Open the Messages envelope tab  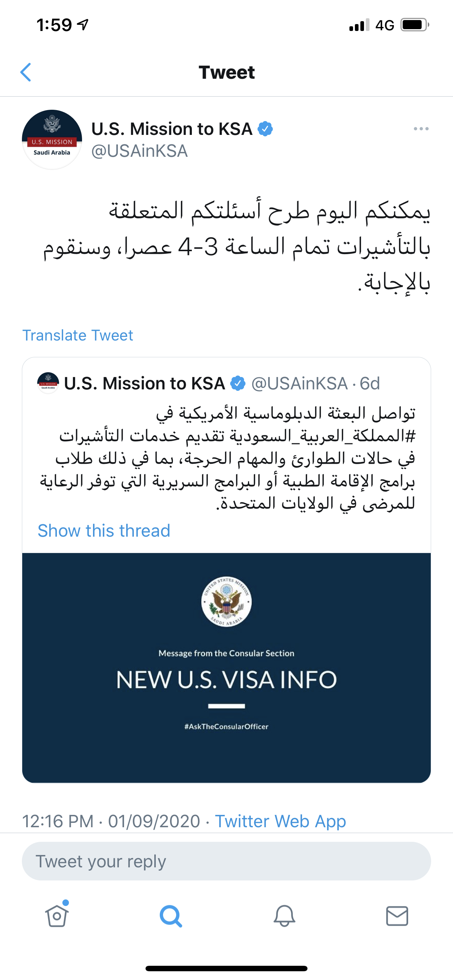(397, 916)
